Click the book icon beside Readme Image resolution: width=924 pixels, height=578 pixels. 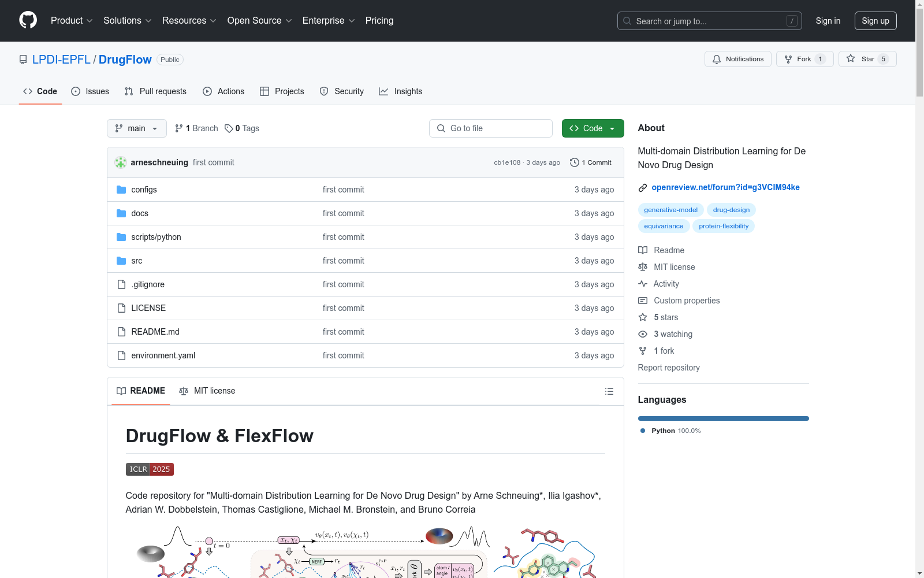(x=643, y=250)
